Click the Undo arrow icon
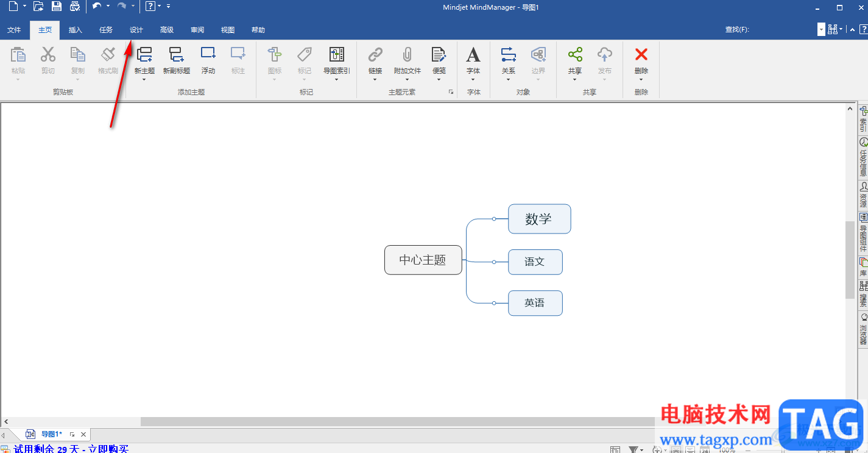Image resolution: width=868 pixels, height=453 pixels. (97, 6)
